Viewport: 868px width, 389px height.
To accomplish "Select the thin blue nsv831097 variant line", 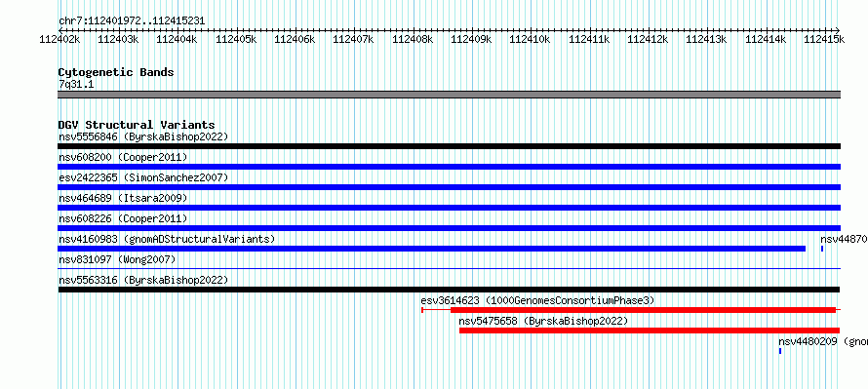I will [x=449, y=269].
